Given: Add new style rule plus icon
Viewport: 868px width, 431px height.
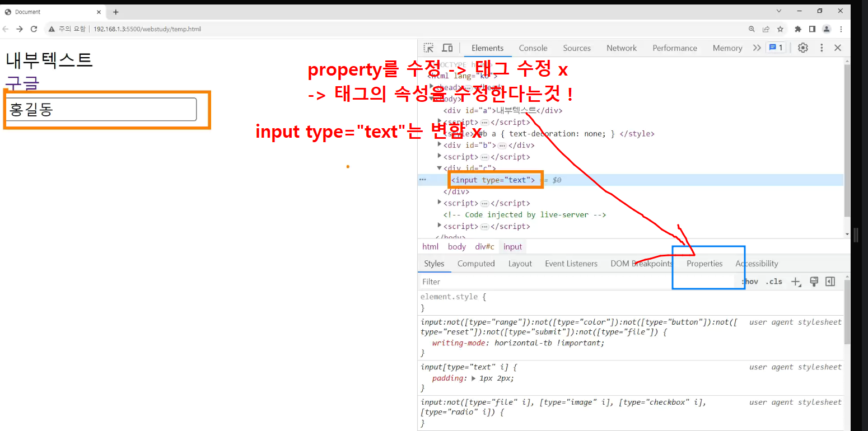Looking at the screenshot, I should [796, 282].
